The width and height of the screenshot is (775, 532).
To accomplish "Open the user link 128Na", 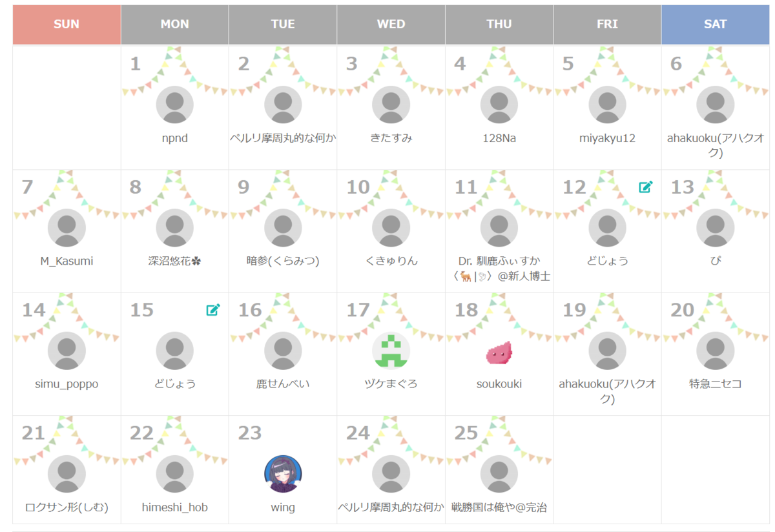I will tap(499, 138).
